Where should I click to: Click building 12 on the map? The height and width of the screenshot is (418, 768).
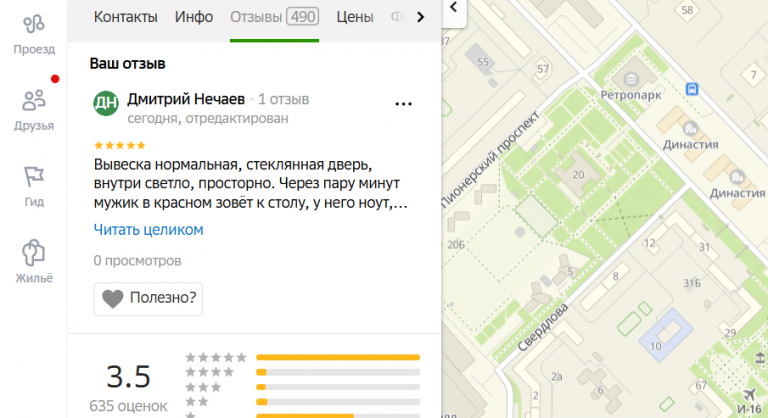pos(649,243)
